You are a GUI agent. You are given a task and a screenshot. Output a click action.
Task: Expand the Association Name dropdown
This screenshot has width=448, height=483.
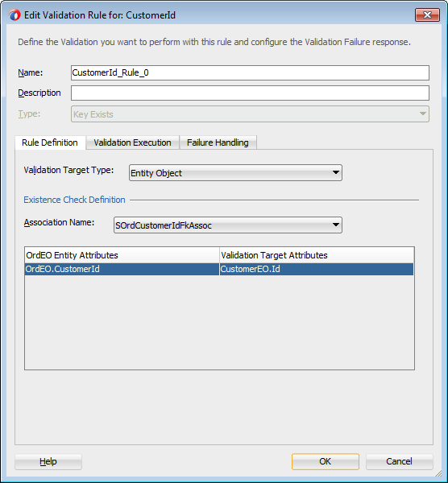[228, 225]
